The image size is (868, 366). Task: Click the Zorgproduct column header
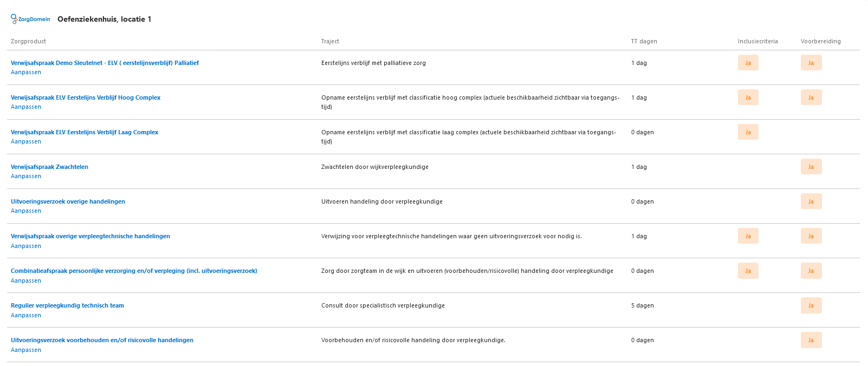[28, 41]
